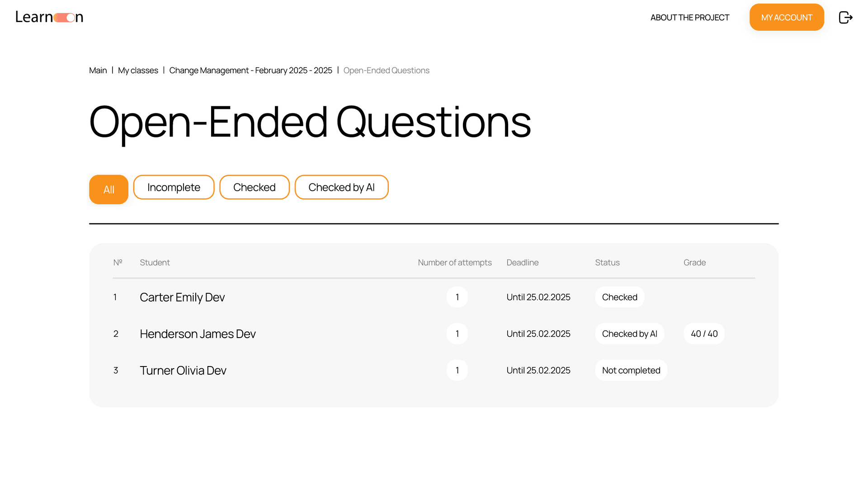Open Carter Emily Dev's submission
Viewport: 868px width, 480px height.
182,297
